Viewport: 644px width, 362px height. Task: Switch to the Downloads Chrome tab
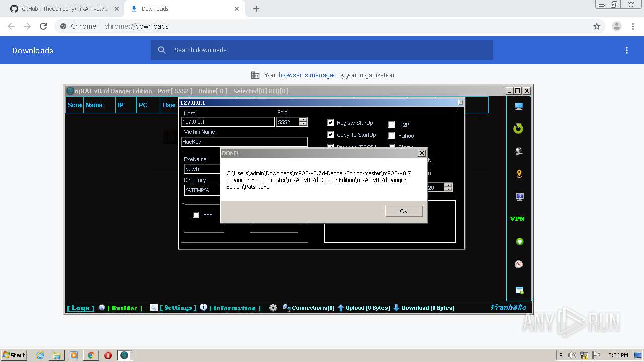click(x=185, y=9)
